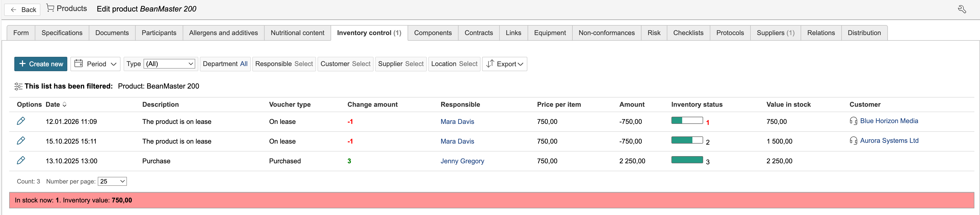Click inventory status bar showing 2
The image size is (980, 215).
[x=687, y=141]
